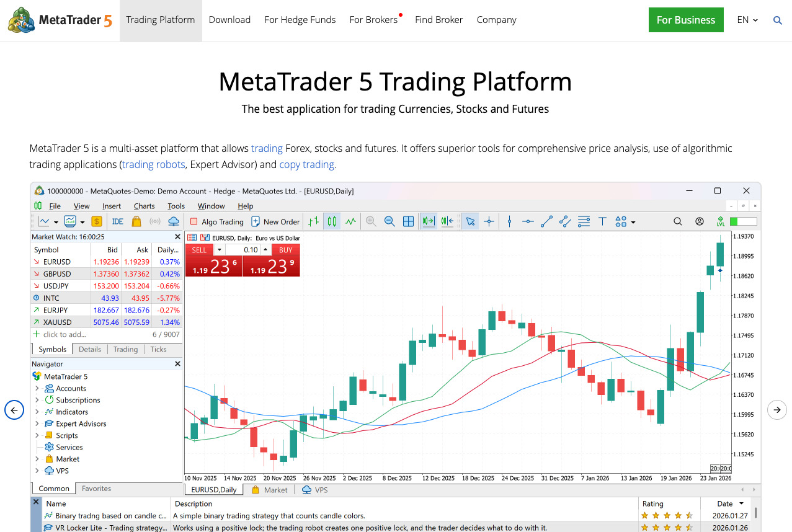Open the File menu
The width and height of the screenshot is (792, 532).
point(55,206)
